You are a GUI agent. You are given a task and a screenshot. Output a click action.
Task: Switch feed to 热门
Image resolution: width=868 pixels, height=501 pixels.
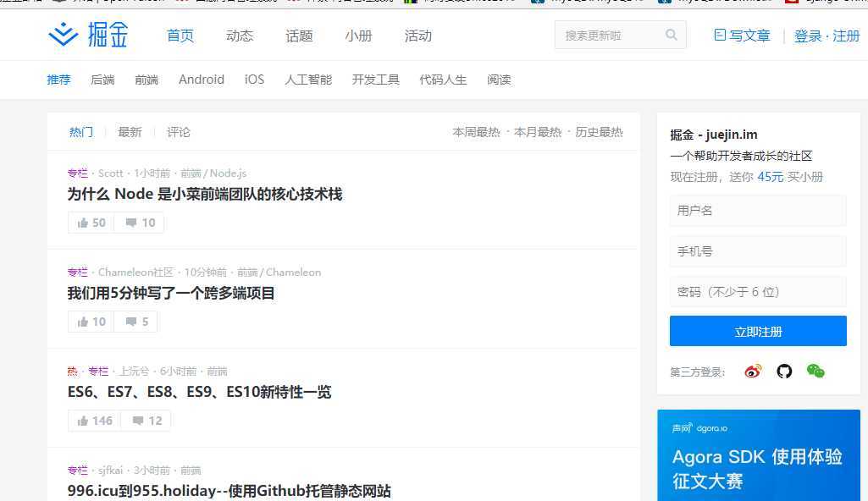pyautogui.click(x=80, y=132)
